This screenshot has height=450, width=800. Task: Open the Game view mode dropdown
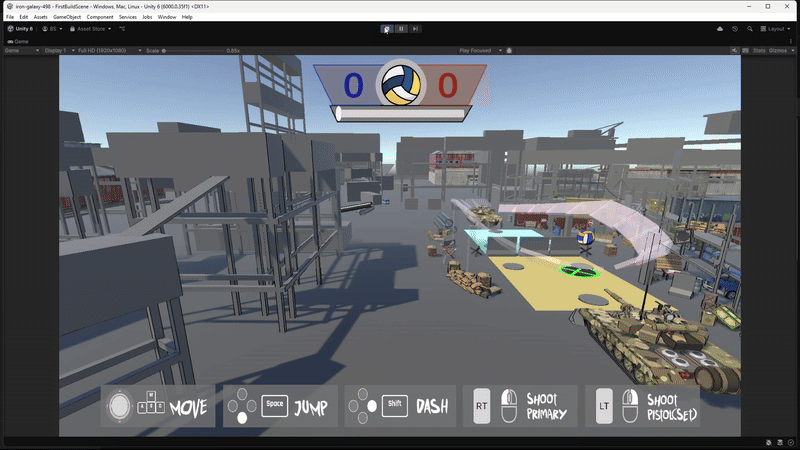(22, 51)
